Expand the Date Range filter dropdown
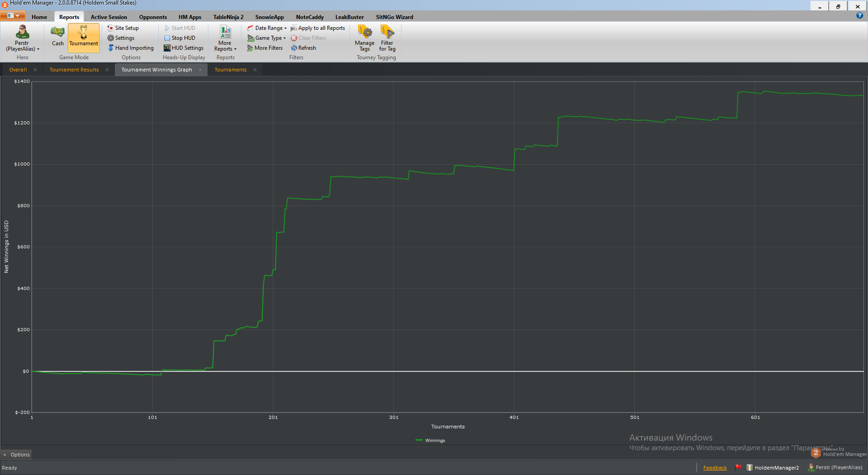The height and width of the screenshot is (475, 868). (267, 28)
